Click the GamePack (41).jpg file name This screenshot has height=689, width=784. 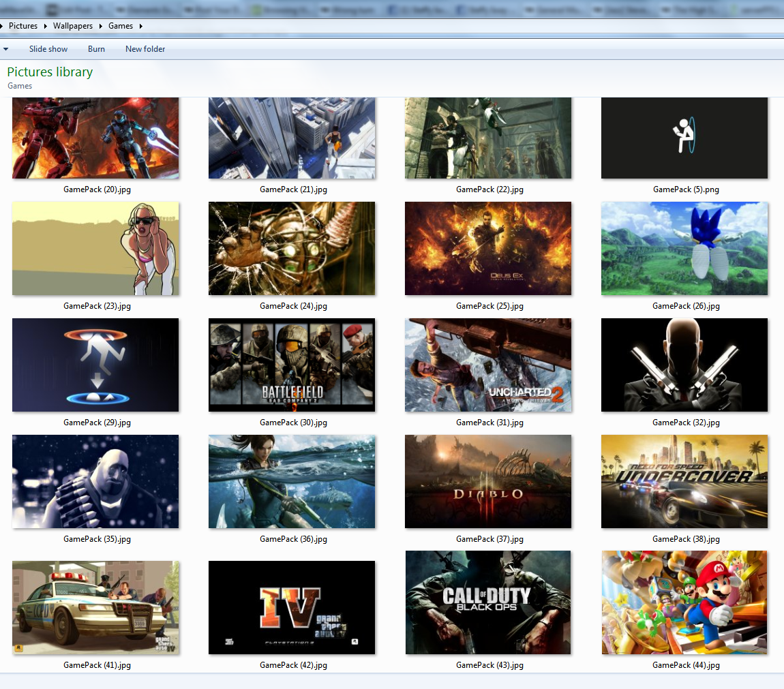pyautogui.click(x=97, y=665)
